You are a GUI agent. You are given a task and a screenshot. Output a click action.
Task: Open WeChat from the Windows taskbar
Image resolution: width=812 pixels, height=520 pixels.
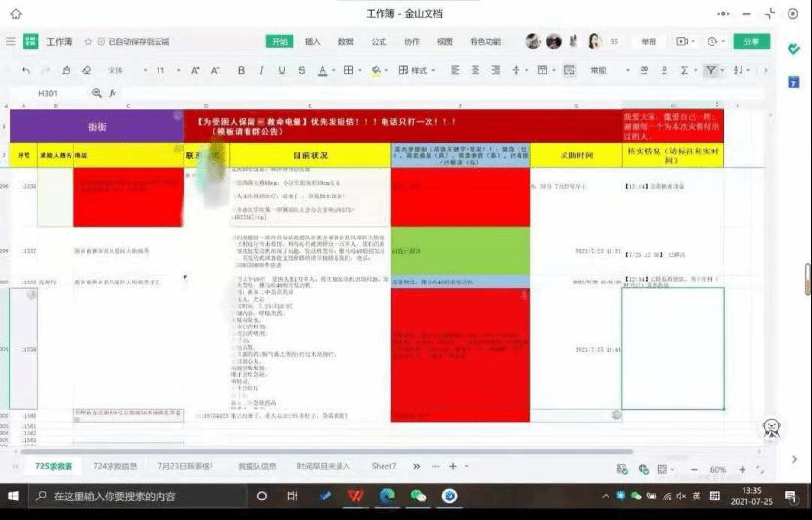coord(418,496)
